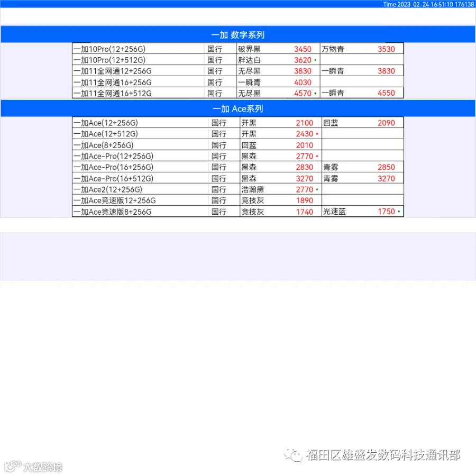Viewport: 476px width, 476px height.
Task: Click the 2100 price cell
Action: 305,123
